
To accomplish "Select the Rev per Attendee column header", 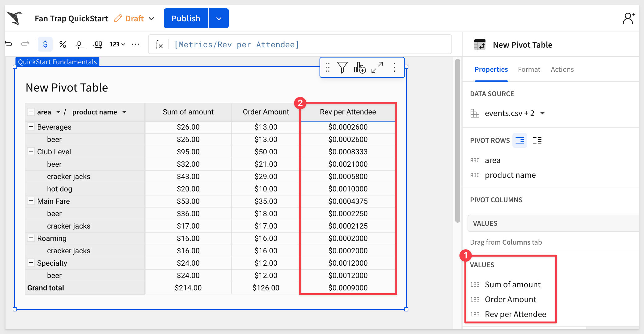I will [x=348, y=112].
